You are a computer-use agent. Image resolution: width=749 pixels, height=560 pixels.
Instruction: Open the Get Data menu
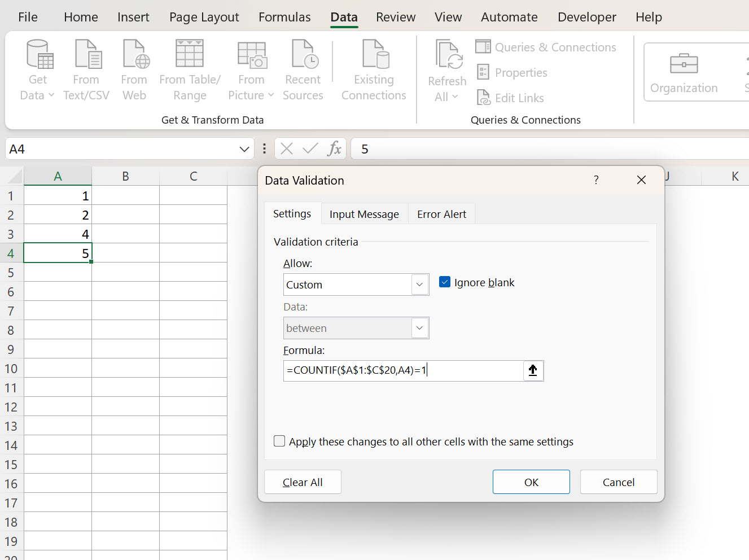(37, 69)
